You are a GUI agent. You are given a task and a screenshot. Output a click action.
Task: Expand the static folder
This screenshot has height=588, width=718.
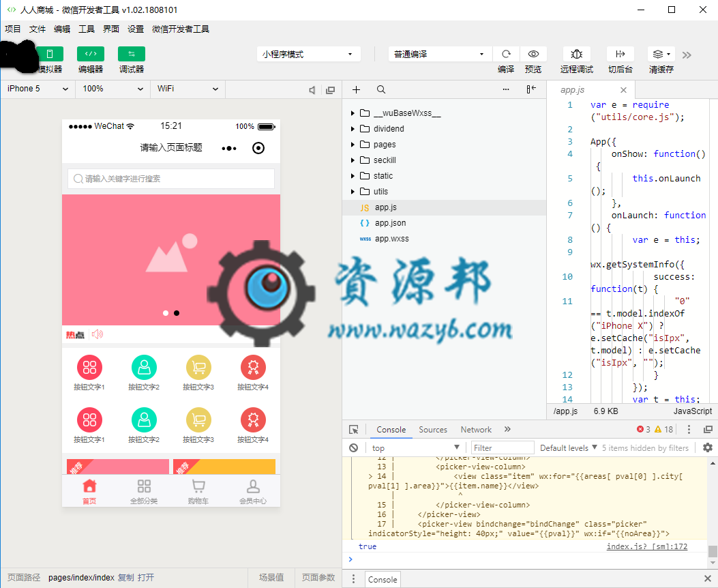[x=353, y=176]
